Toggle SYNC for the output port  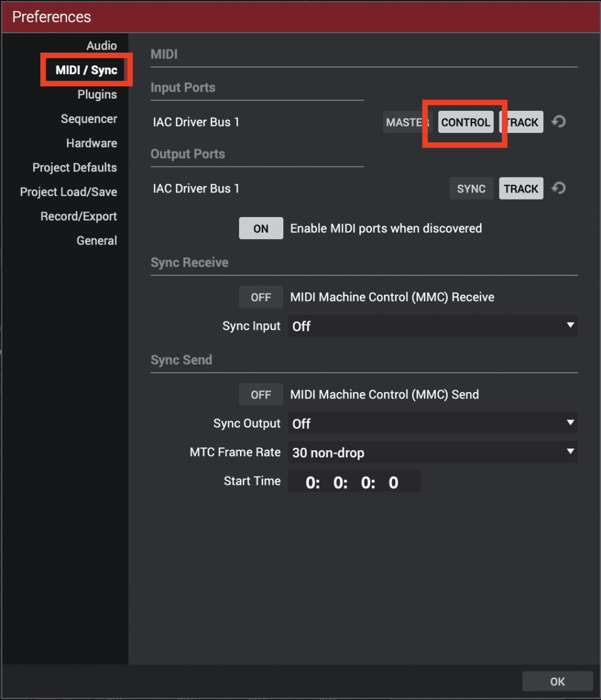click(x=471, y=188)
